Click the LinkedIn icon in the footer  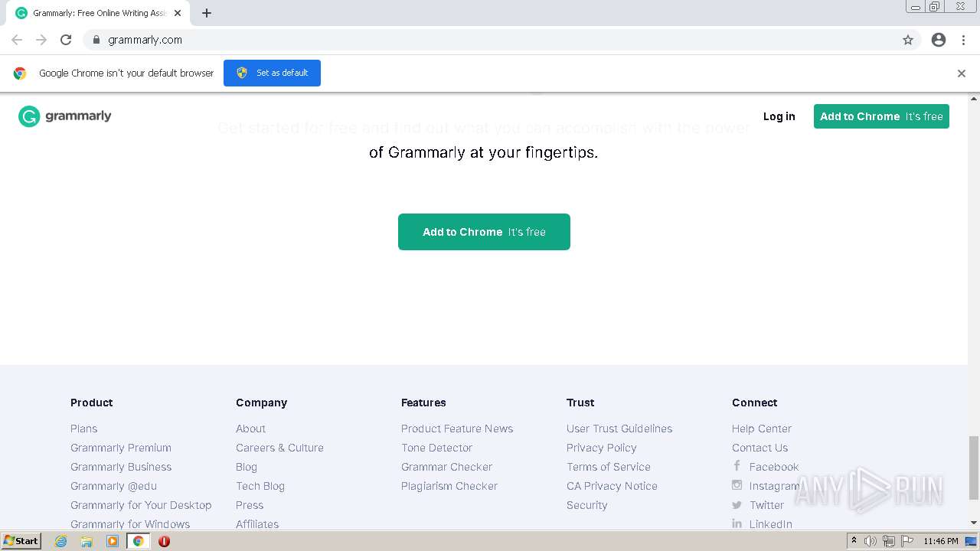[737, 524]
